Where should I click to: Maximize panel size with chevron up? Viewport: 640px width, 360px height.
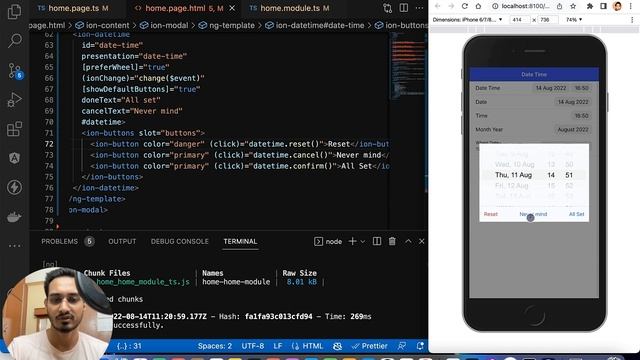[408, 241]
